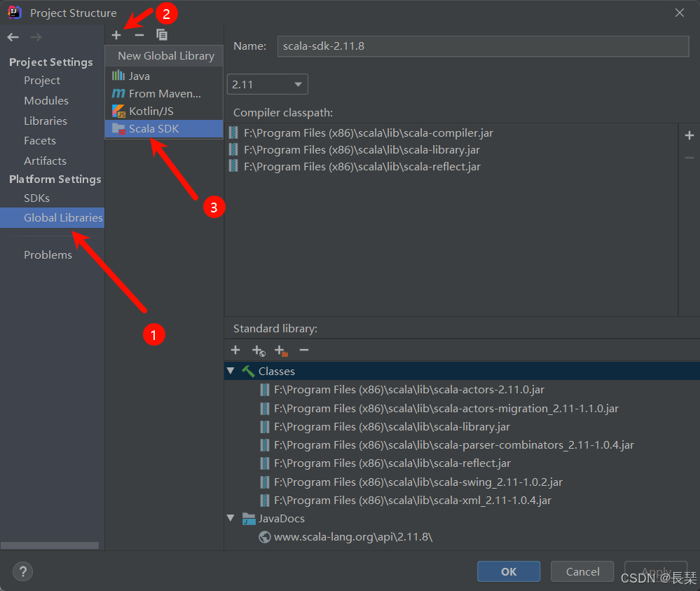Open the Facets settings page

coord(40,141)
